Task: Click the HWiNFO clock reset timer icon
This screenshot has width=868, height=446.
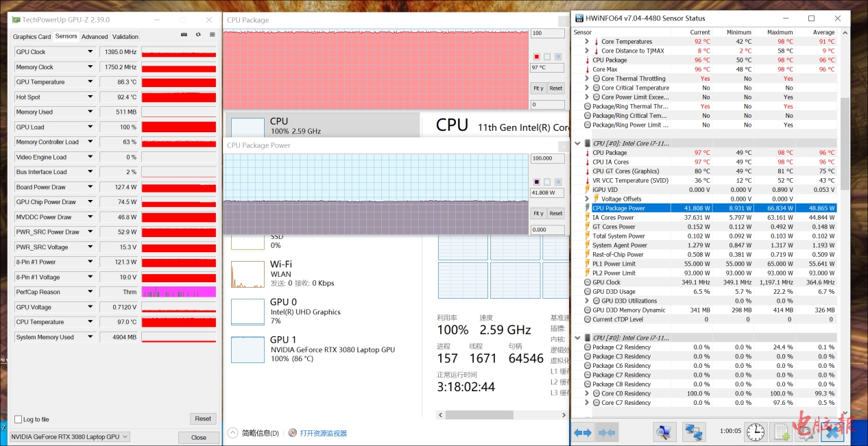Action: pyautogui.click(x=756, y=432)
